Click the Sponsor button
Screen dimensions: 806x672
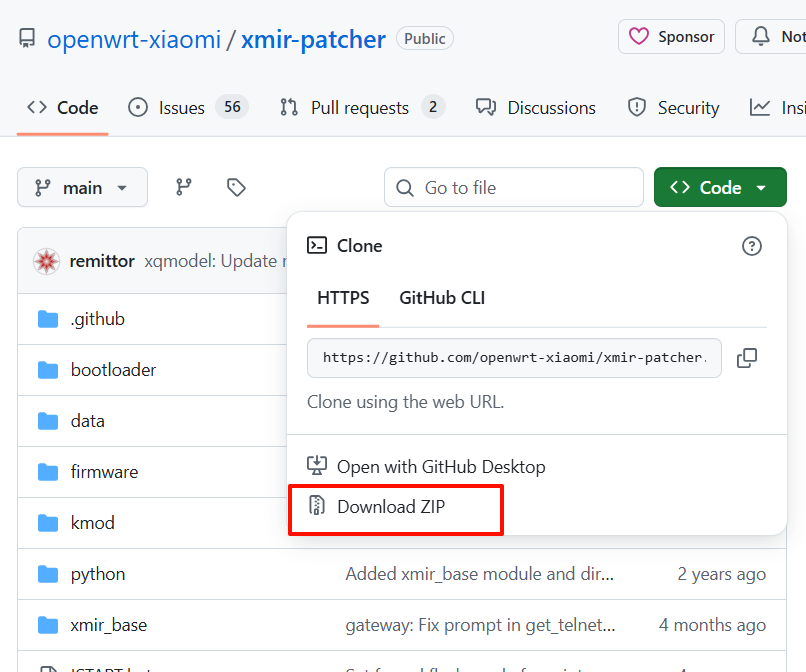point(671,37)
